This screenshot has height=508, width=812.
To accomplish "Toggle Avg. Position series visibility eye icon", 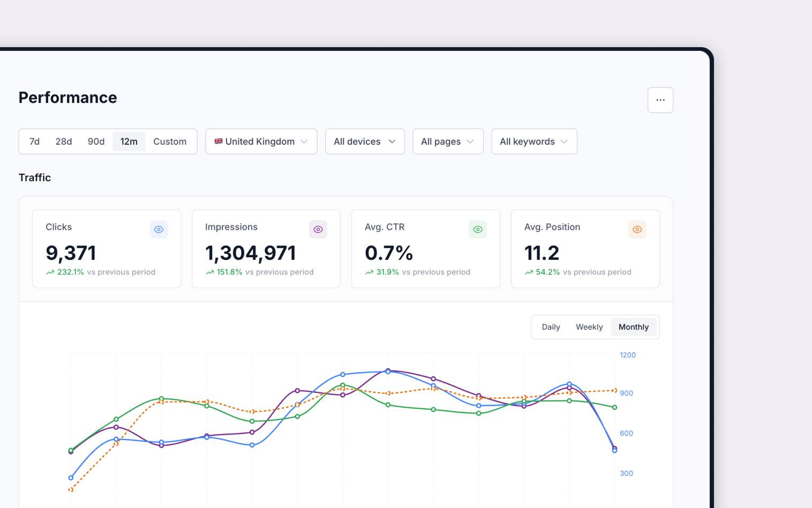I will tap(637, 229).
